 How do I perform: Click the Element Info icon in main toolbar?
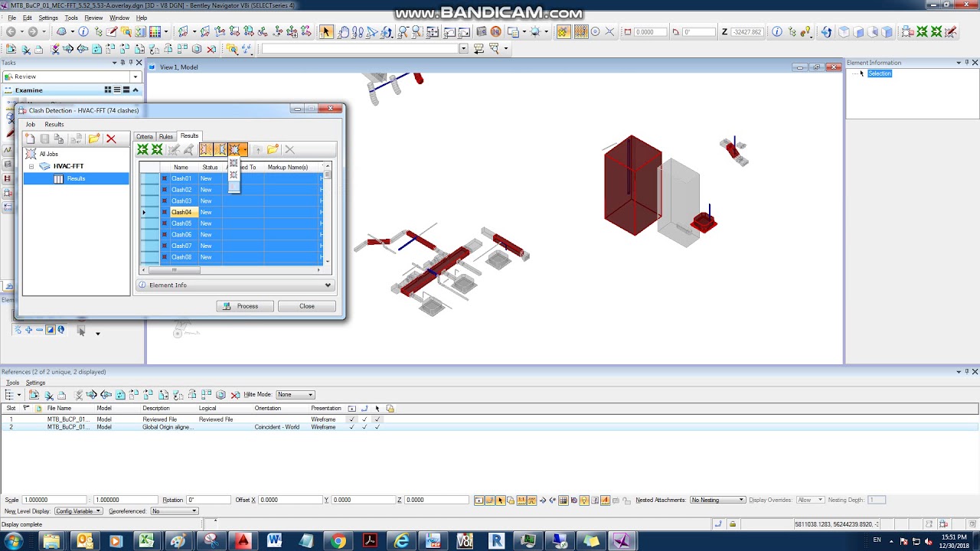pyautogui.click(x=777, y=32)
